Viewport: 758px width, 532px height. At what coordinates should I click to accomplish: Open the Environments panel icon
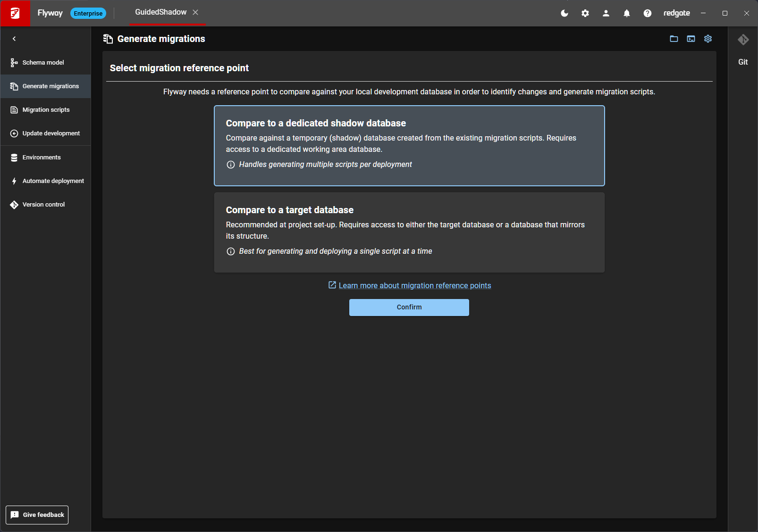tap(14, 157)
